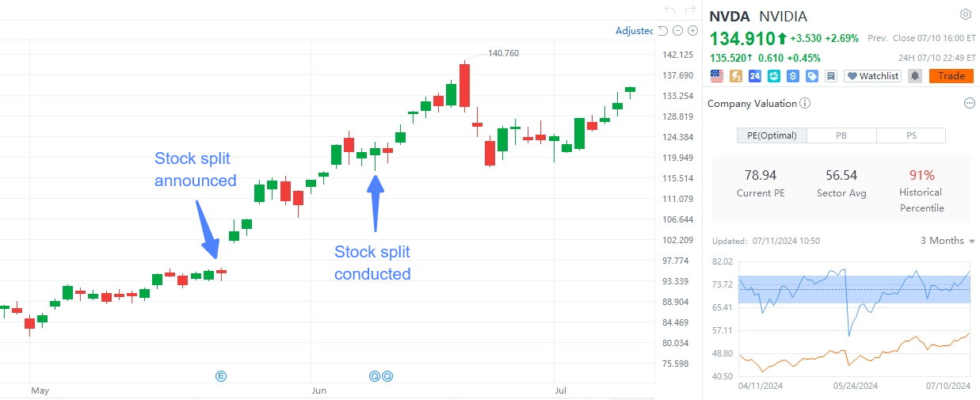Open the Adjusted price dropdown

[635, 31]
